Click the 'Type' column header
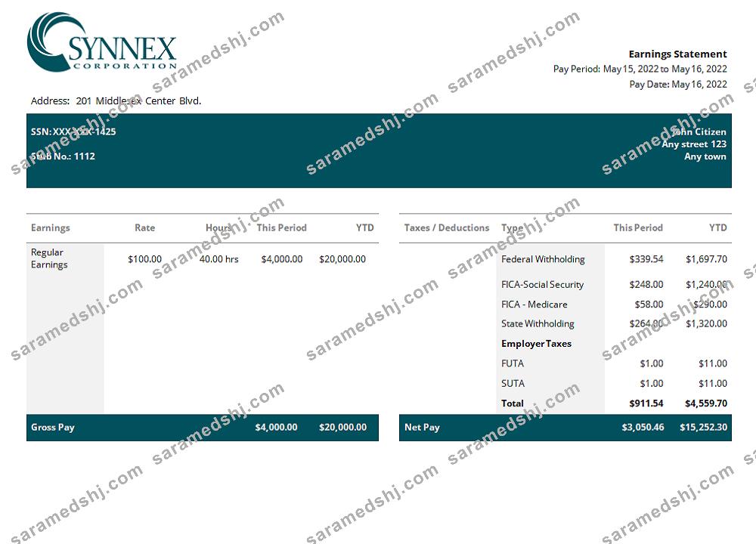 tap(512, 227)
